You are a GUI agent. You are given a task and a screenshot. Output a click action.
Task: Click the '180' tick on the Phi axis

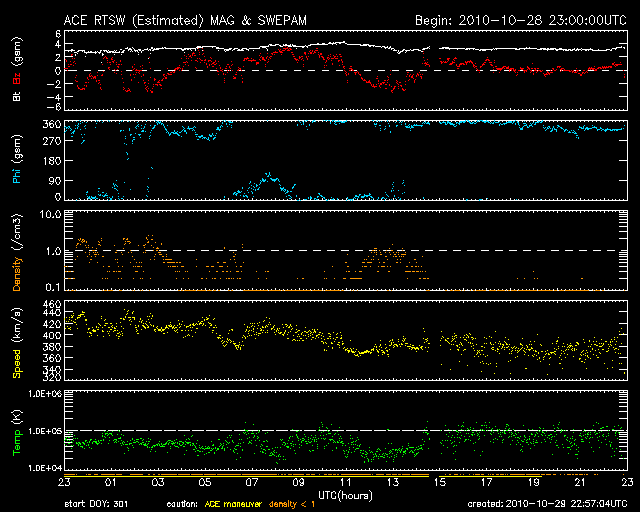(52, 161)
